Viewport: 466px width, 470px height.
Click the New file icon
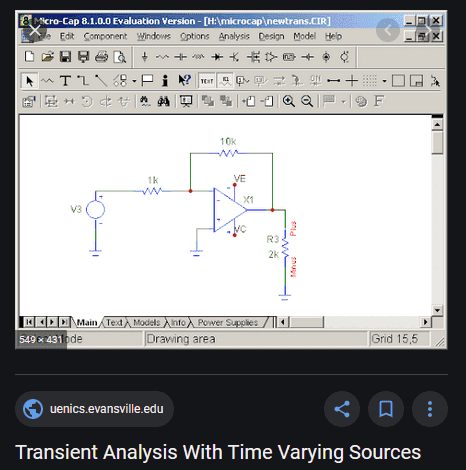[x=29, y=57]
